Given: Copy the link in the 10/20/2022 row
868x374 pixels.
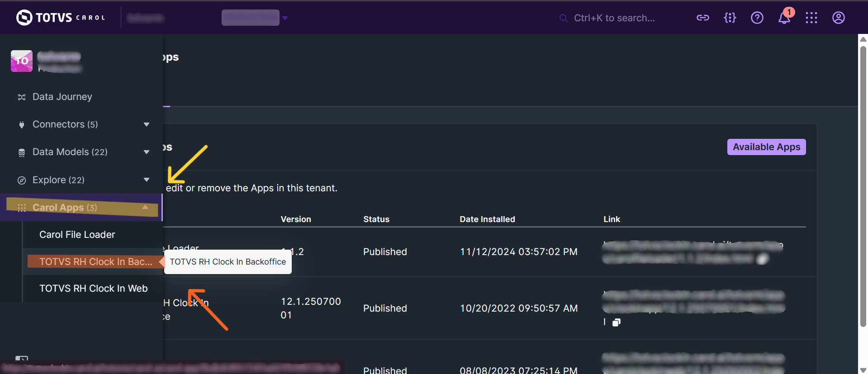Looking at the screenshot, I should coord(616,322).
